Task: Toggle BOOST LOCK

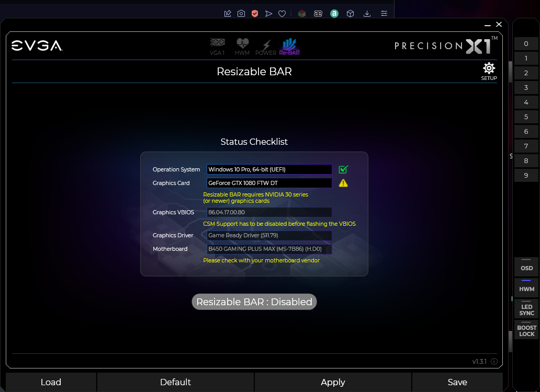Action: pos(526,330)
